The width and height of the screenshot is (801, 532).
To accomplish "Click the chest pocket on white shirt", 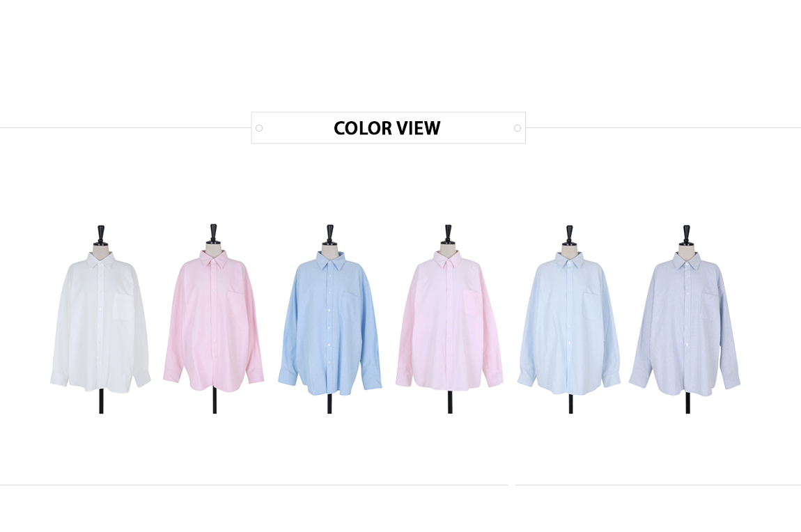I will [x=123, y=306].
